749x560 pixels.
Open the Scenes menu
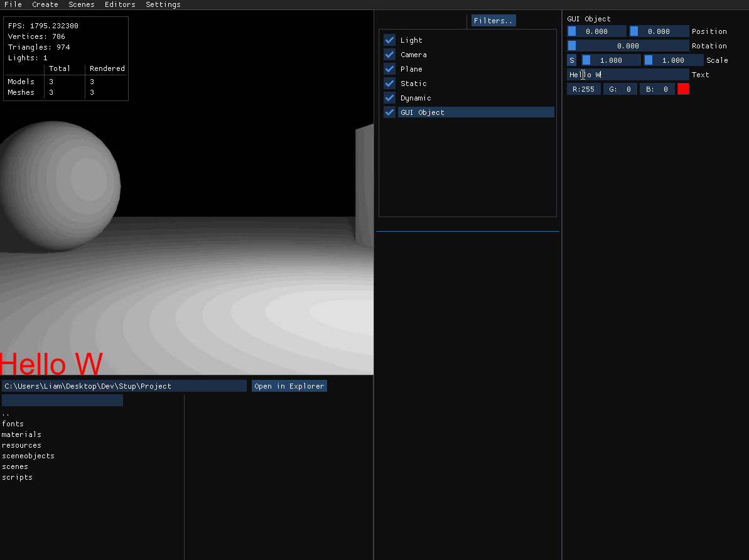point(82,4)
